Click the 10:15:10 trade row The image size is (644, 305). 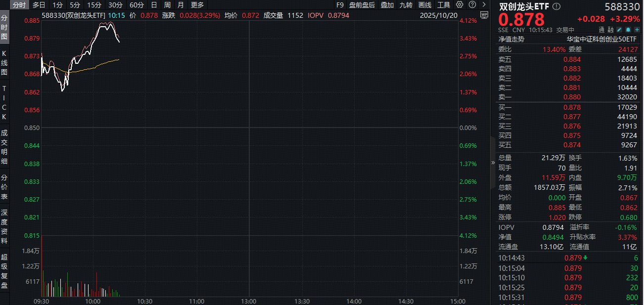pyautogui.click(x=568, y=278)
